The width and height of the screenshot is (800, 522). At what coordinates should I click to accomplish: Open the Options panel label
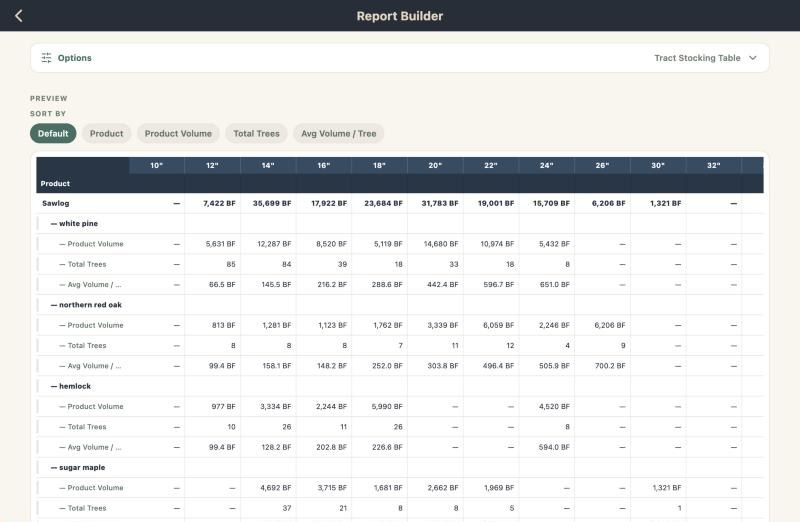74,58
